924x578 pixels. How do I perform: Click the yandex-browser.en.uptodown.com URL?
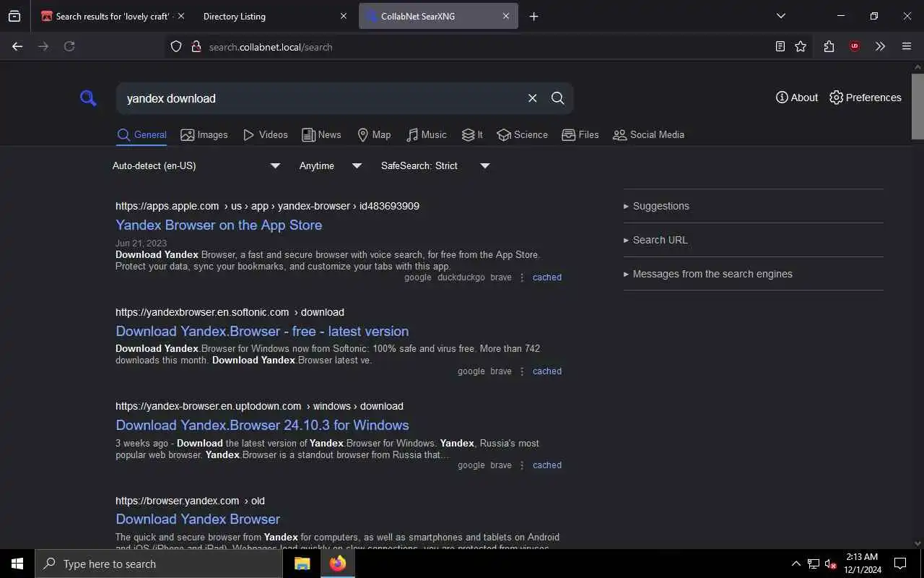pyautogui.click(x=259, y=406)
